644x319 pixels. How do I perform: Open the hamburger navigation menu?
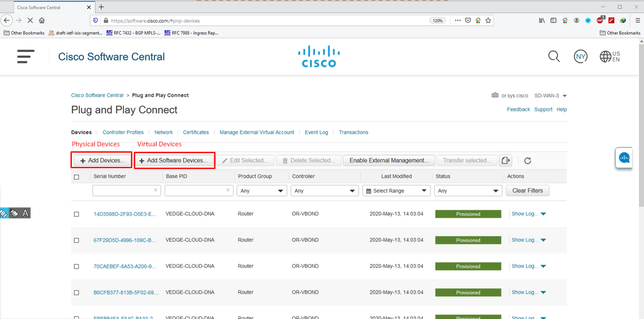point(26,56)
